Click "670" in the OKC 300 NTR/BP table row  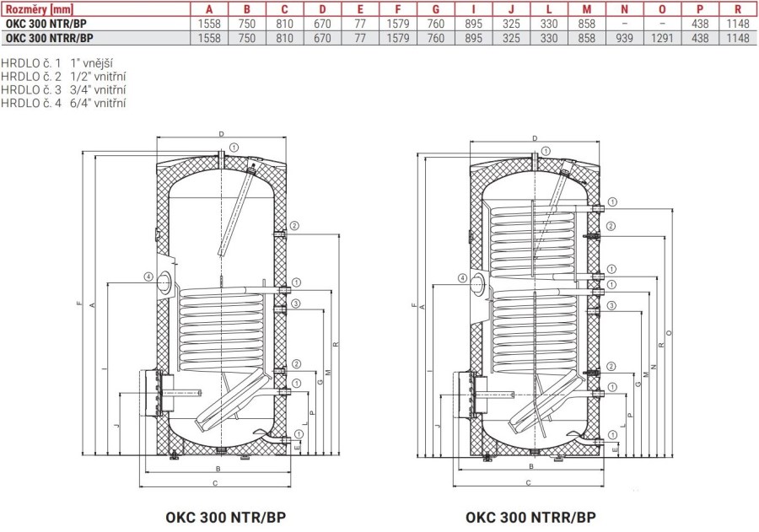(x=322, y=24)
